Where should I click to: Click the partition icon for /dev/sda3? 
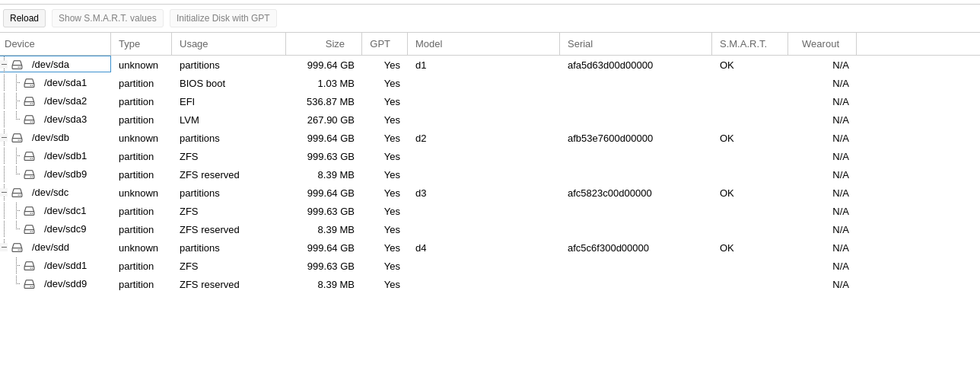click(x=29, y=120)
